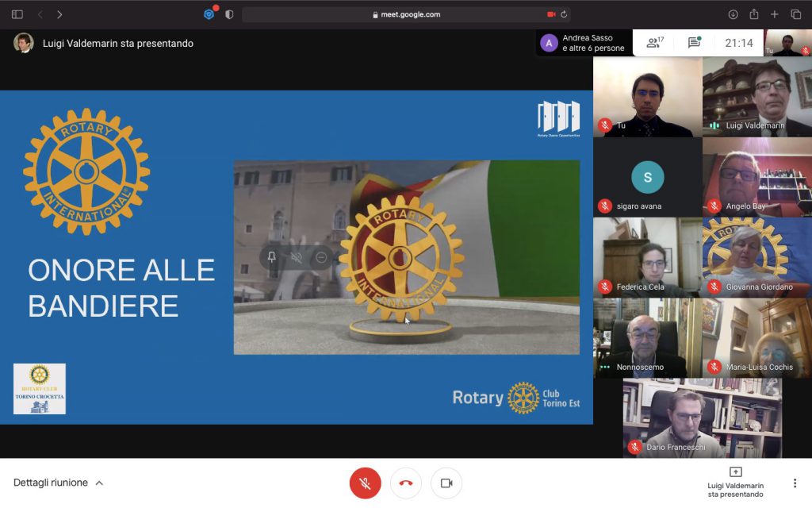Click the red camera indicator in address bar
Image resolution: width=812 pixels, height=508 pixels.
pos(551,14)
